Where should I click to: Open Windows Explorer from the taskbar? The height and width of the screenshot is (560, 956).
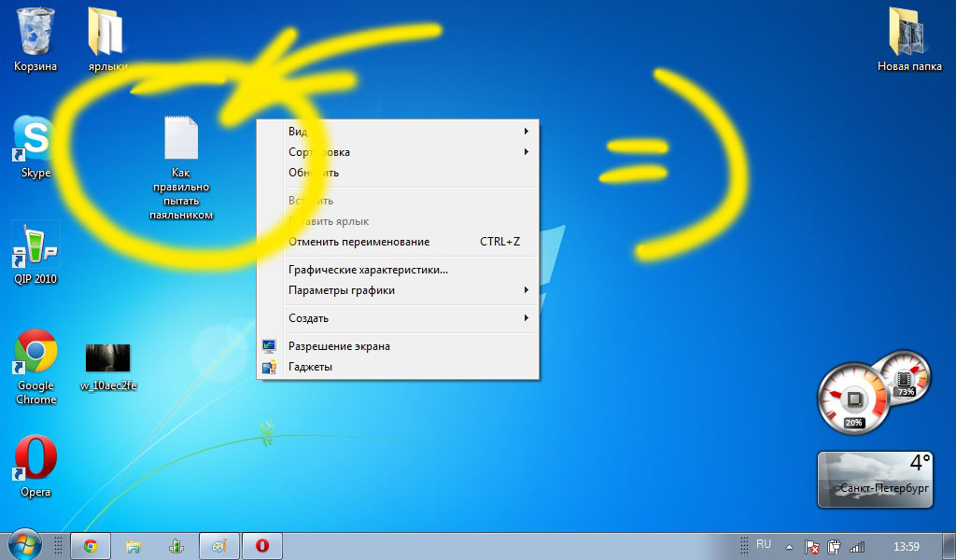(x=134, y=546)
